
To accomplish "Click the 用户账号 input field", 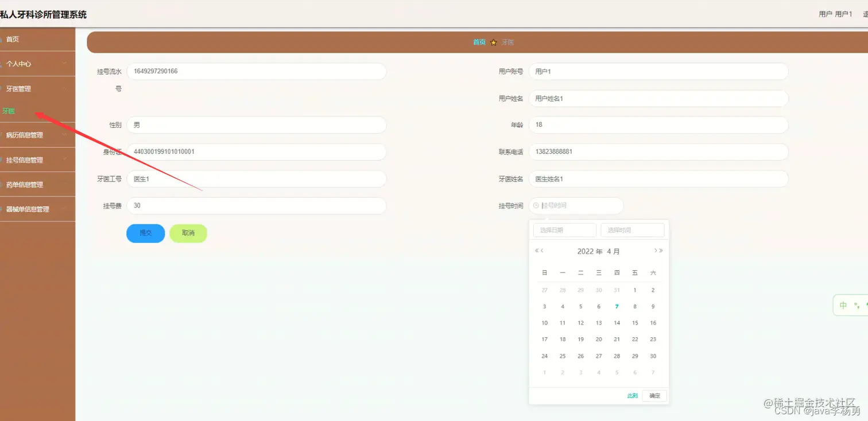I will pos(658,72).
